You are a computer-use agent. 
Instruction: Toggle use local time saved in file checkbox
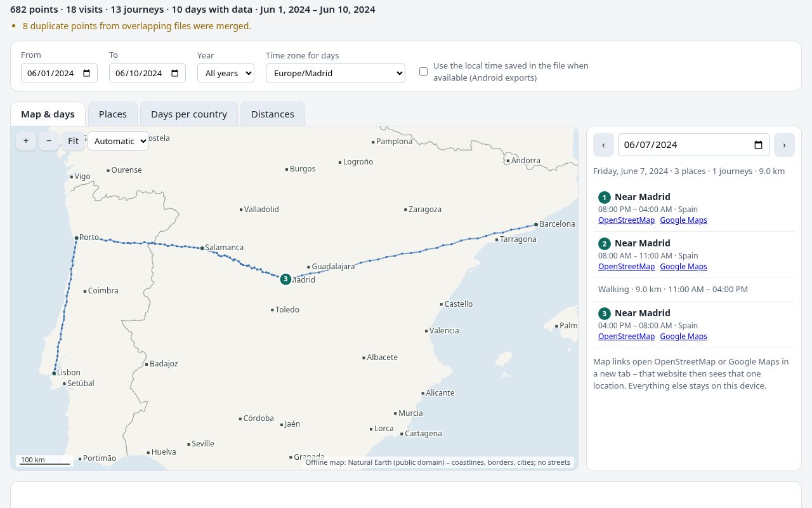coord(423,71)
